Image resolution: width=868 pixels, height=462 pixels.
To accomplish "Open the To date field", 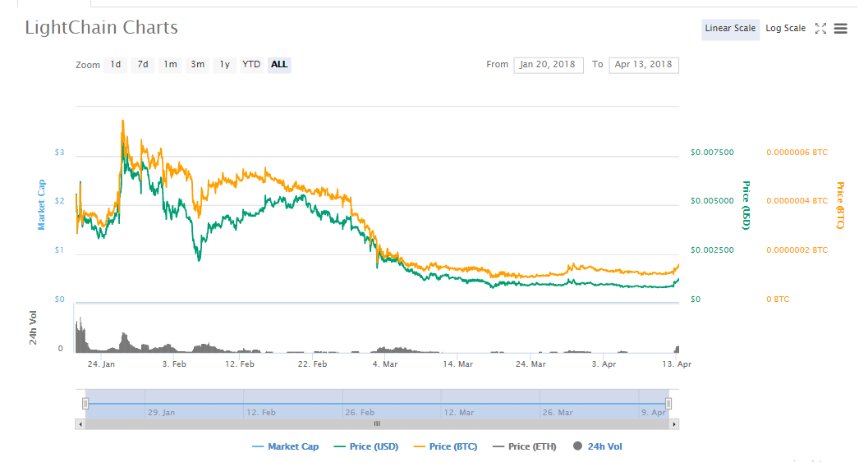I will (x=643, y=65).
